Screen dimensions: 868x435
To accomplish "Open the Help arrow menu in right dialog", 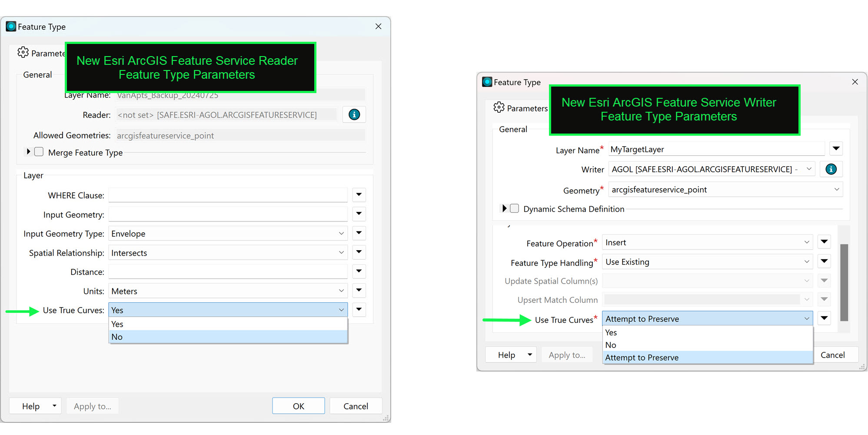I will (530, 355).
